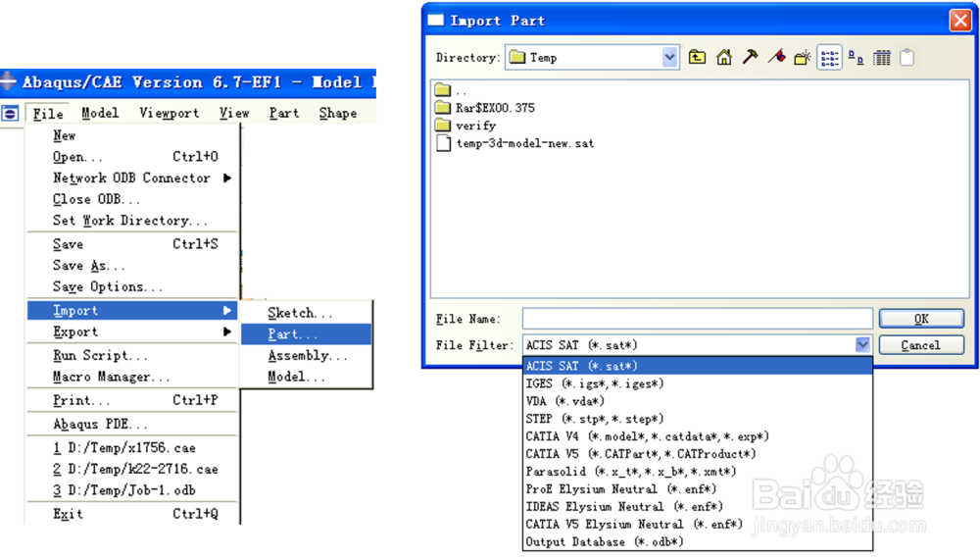Go to home directory icon
The width and height of the screenshot is (980, 559).
coord(724,58)
